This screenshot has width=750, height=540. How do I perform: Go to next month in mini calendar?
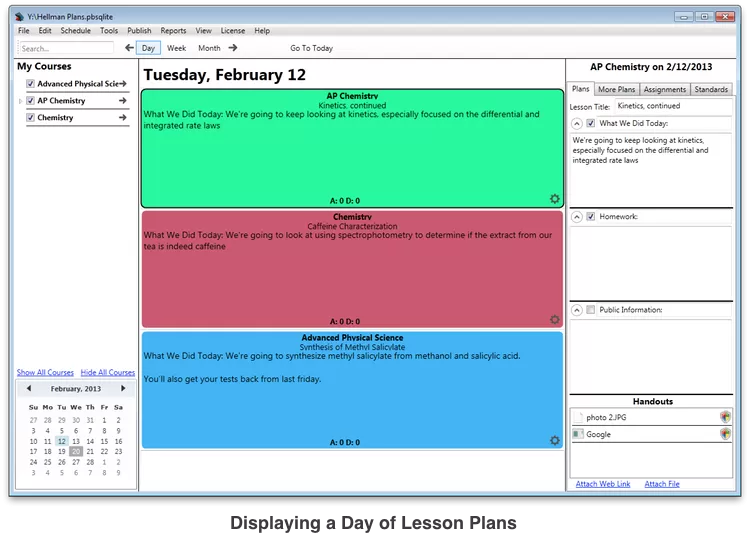point(123,388)
